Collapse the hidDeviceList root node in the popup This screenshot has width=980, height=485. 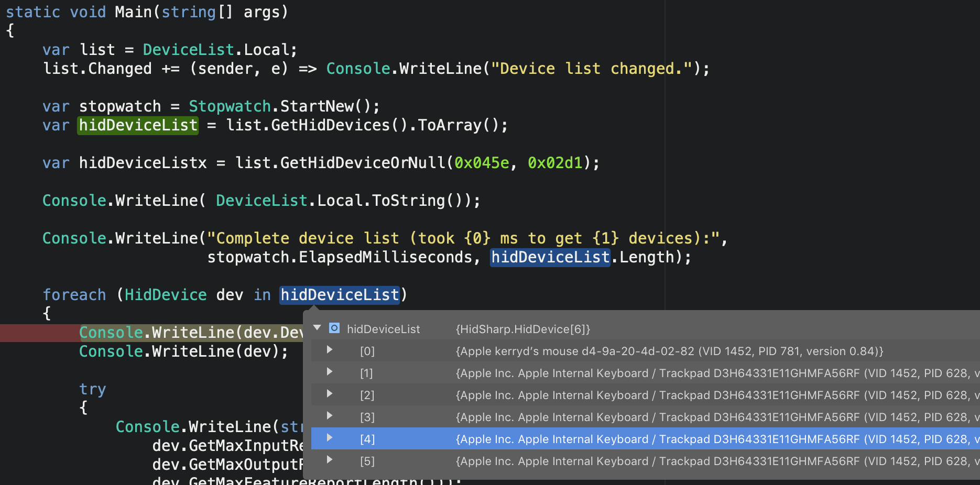tap(316, 328)
